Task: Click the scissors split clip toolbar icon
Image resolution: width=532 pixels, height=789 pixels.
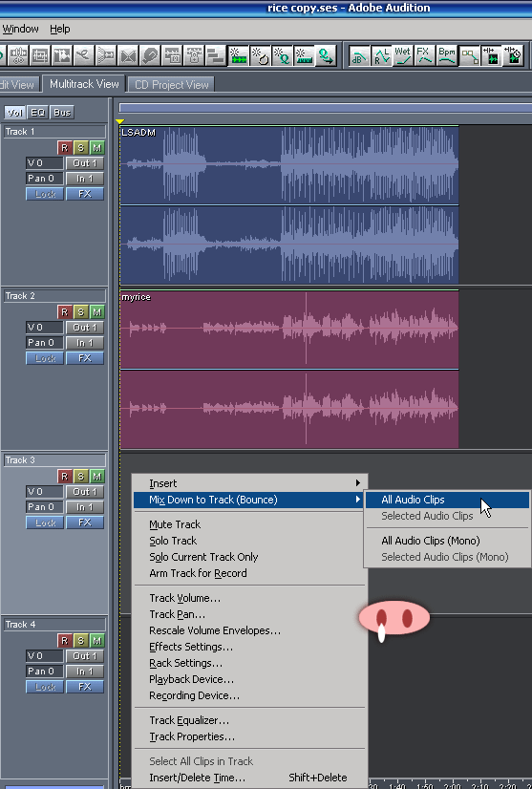Action: click(x=84, y=55)
